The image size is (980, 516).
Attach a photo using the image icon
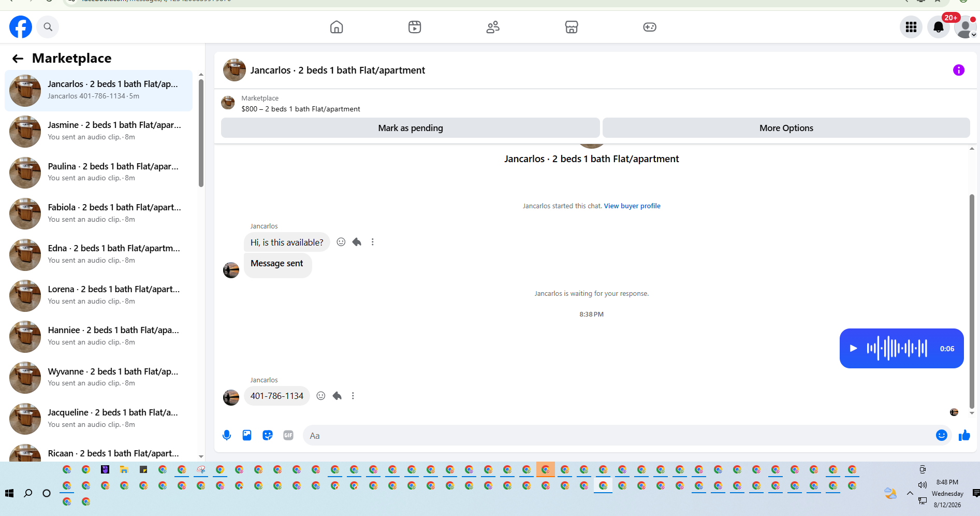click(x=247, y=435)
